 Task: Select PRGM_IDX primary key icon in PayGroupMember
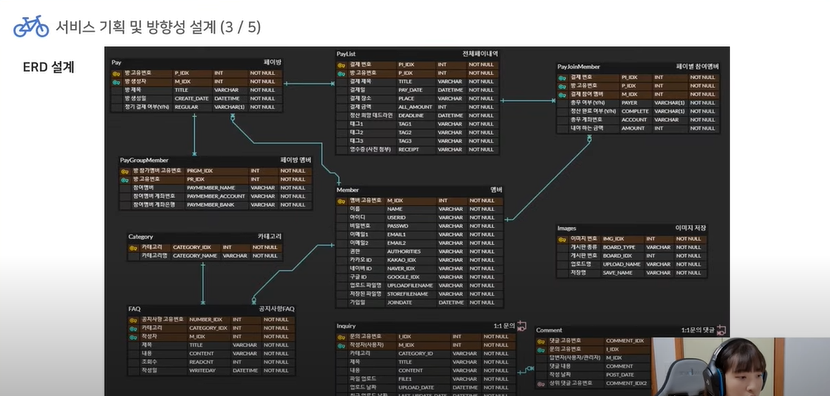(124, 171)
